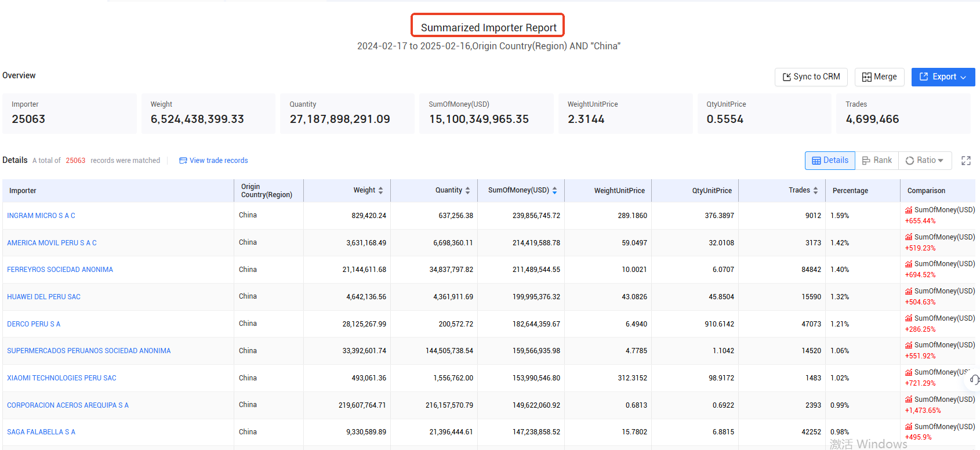Screen dimensions: 980x450
Task: Select Trades value 84842 in FERREYROS row
Action: click(811, 270)
